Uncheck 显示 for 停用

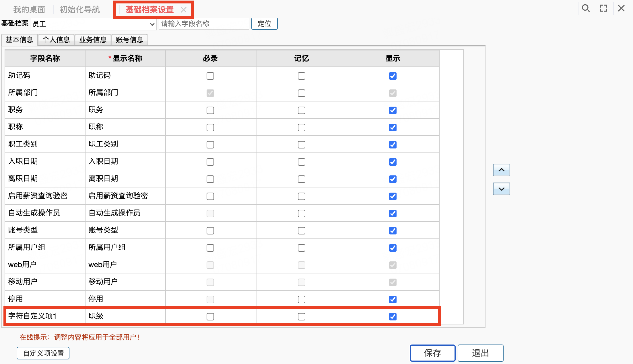[x=393, y=300]
